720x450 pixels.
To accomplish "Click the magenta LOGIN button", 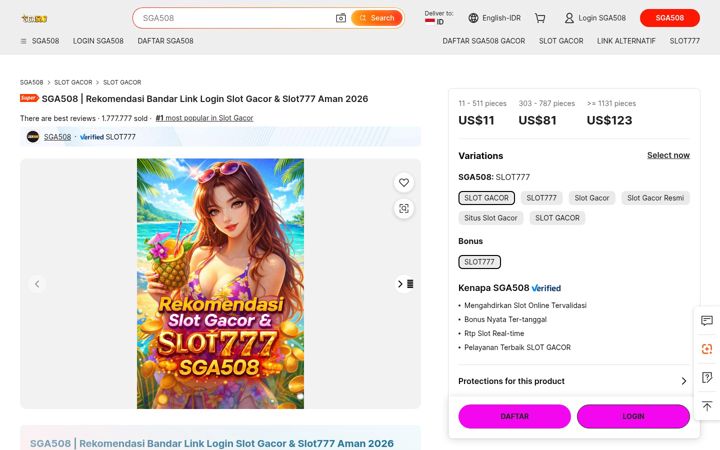I will coord(633,416).
